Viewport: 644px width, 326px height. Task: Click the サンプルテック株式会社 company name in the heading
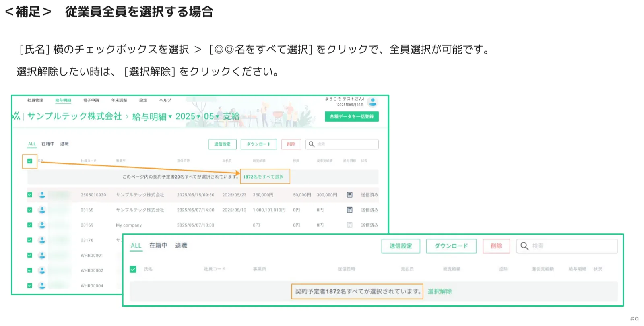click(x=74, y=116)
